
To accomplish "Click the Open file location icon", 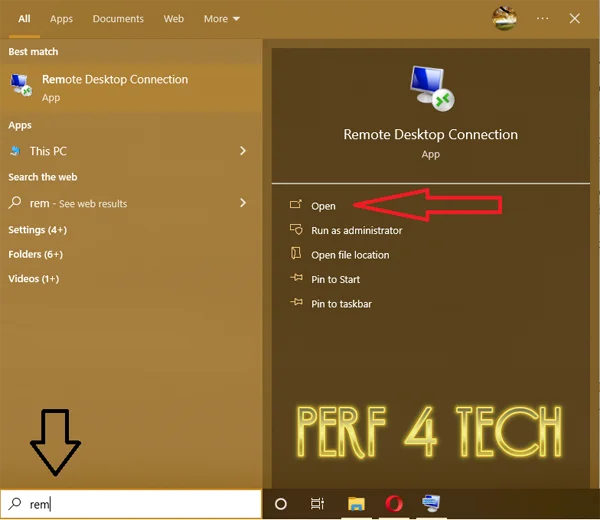I will (x=296, y=253).
